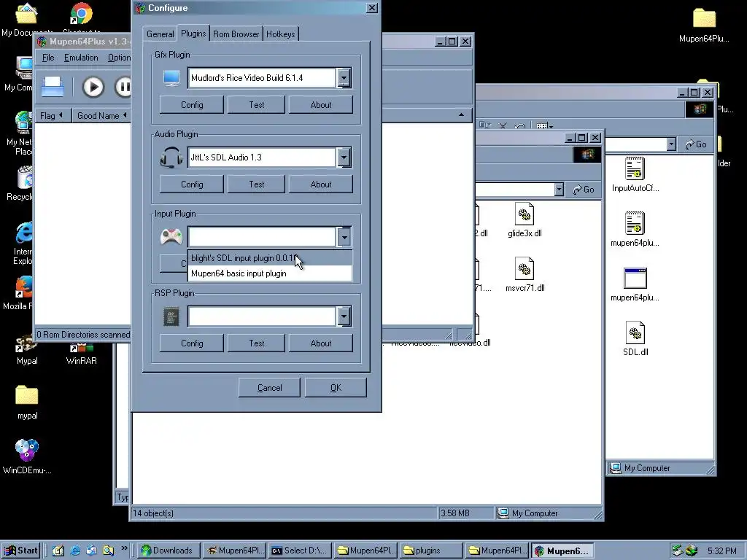Switch to the plugins folder taskbar button
This screenshot has width=747, height=560.
(430, 551)
